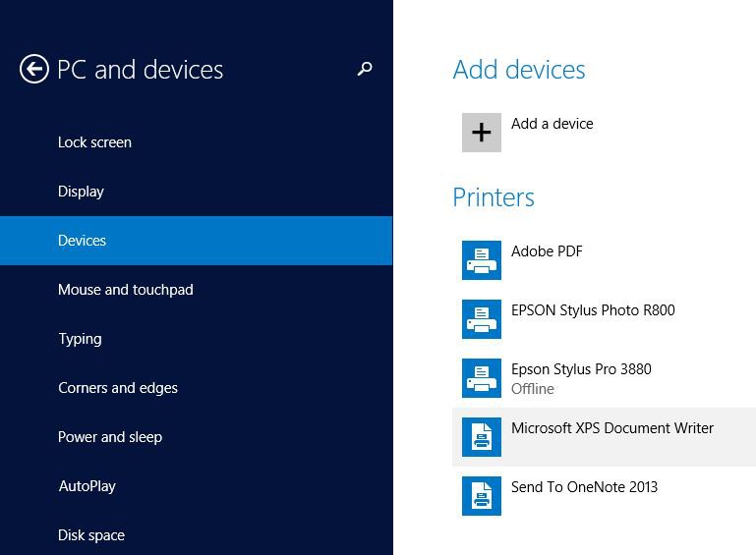Open Corners and edges settings

point(197,388)
